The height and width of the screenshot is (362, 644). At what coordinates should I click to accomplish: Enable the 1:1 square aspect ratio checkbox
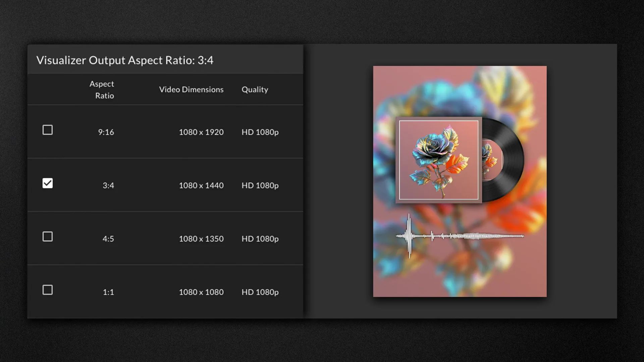48,290
